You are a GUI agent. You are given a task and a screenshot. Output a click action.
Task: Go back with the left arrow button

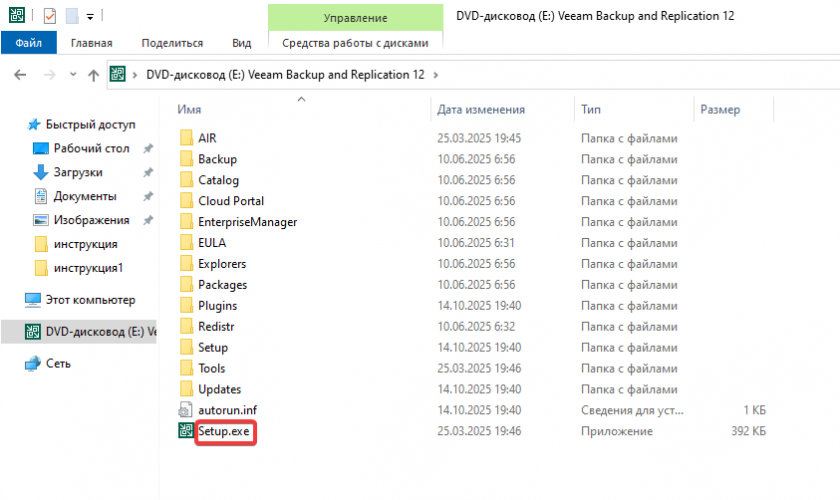point(20,75)
